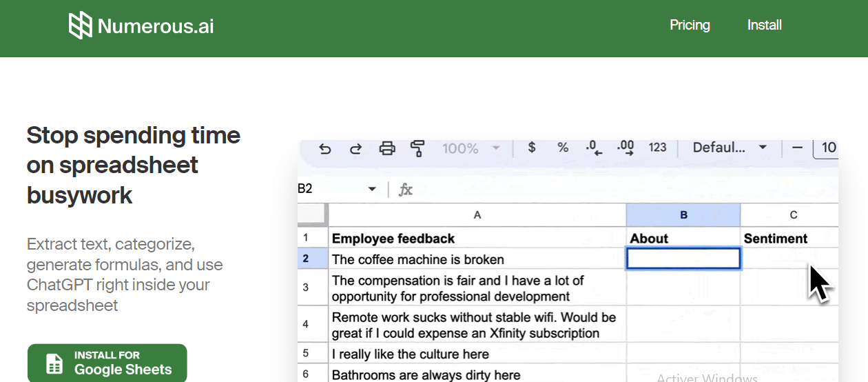Select column A header

[477, 215]
